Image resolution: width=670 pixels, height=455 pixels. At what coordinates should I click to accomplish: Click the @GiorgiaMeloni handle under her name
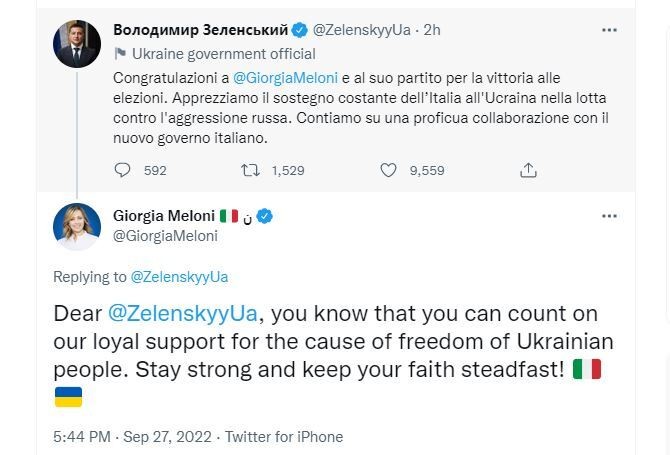(x=165, y=236)
